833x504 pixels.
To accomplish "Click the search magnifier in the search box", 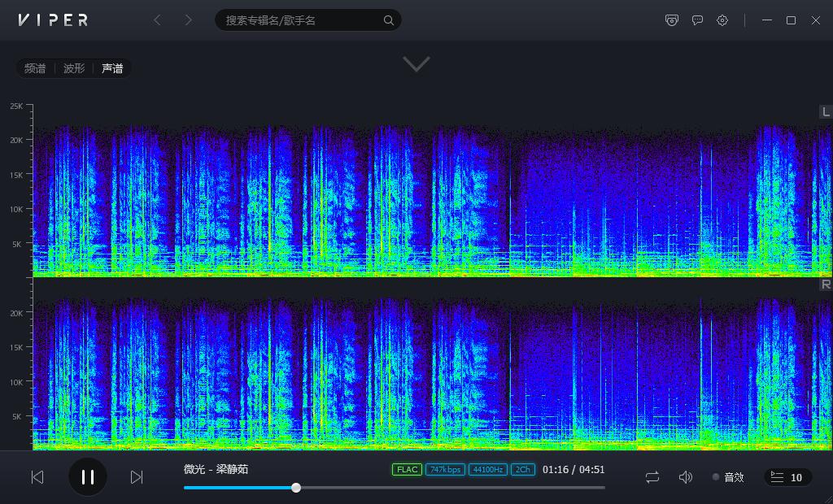I will tap(389, 20).
